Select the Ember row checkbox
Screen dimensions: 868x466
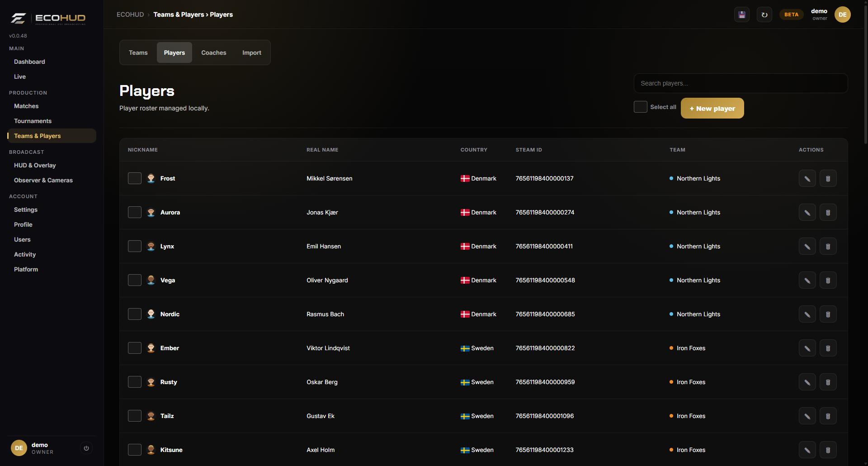click(x=135, y=348)
